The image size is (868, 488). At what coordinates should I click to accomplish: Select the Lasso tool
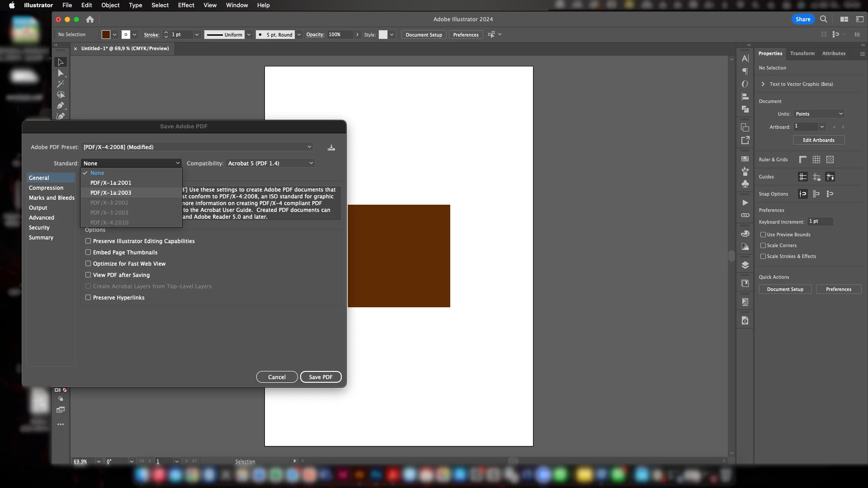(x=61, y=95)
